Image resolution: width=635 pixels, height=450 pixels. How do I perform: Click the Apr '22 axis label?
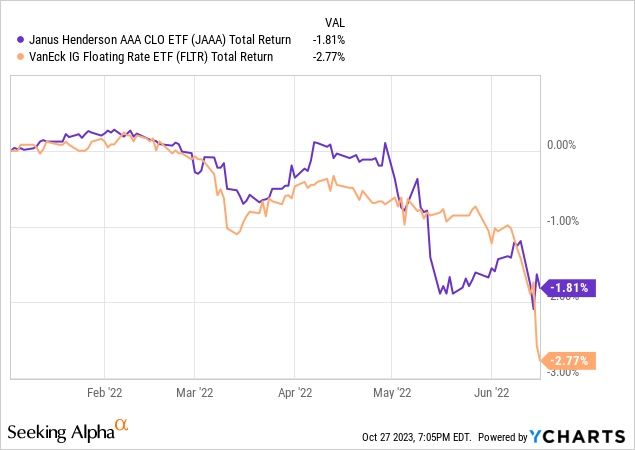pos(296,394)
